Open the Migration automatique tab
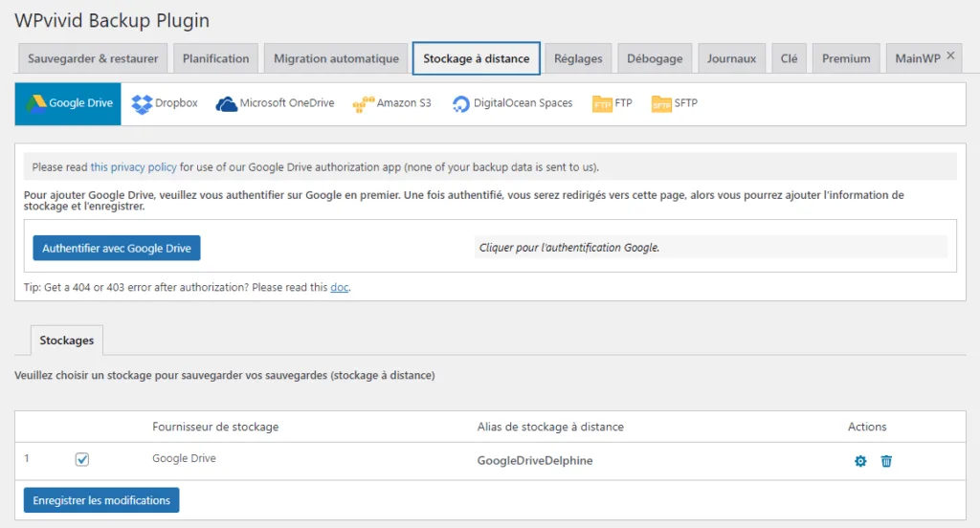This screenshot has height=528, width=980. [x=336, y=58]
